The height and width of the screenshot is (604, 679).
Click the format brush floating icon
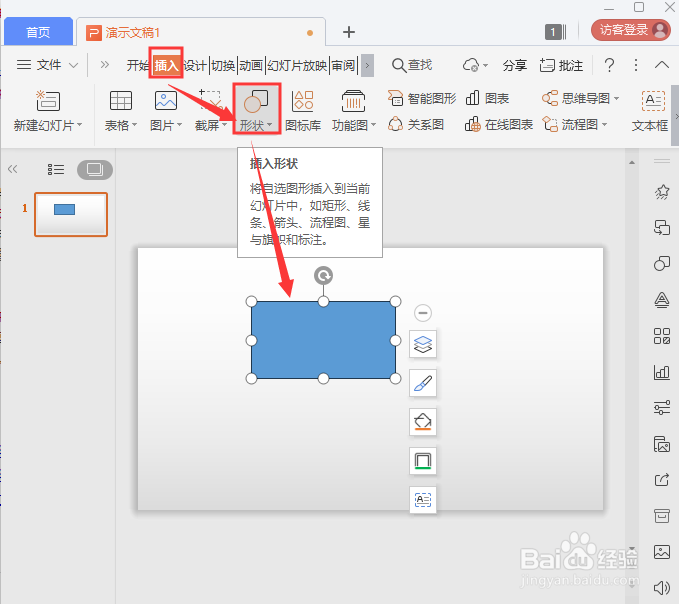[423, 383]
